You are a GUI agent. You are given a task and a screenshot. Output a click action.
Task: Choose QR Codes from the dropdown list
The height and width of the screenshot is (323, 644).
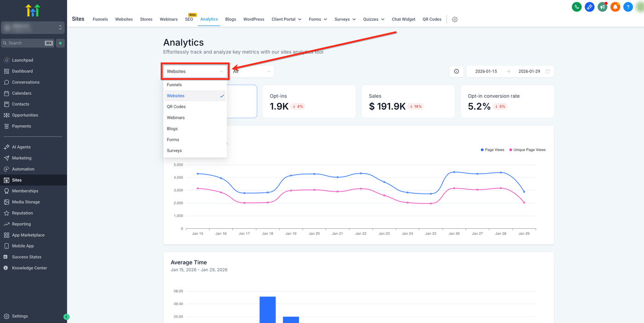[176, 107]
